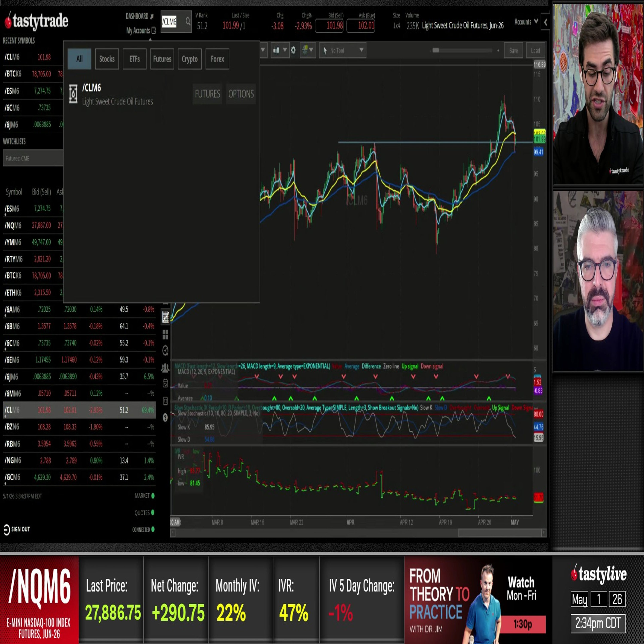Select the /NGM6 watchlist row

(79, 461)
